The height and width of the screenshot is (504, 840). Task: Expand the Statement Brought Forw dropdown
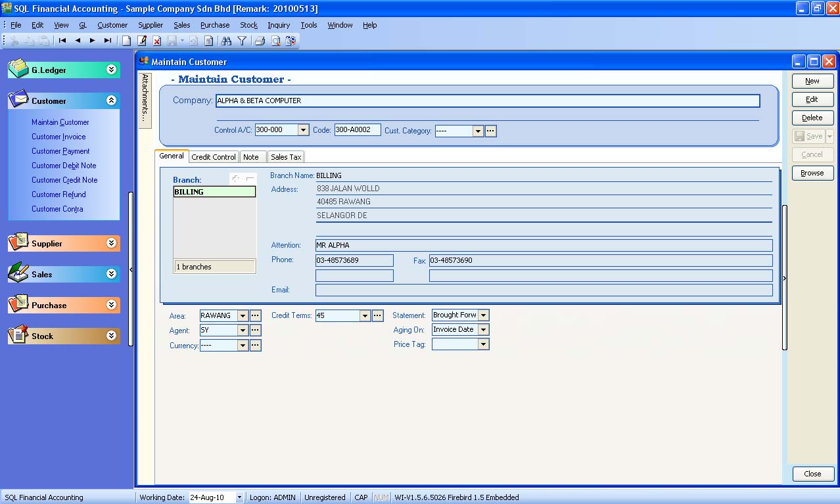[x=482, y=315]
